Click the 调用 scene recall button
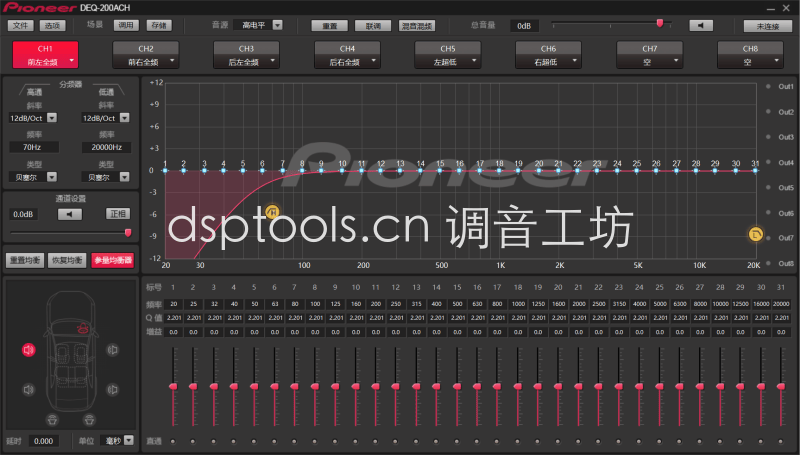This screenshot has height=455, width=800. coord(126,25)
